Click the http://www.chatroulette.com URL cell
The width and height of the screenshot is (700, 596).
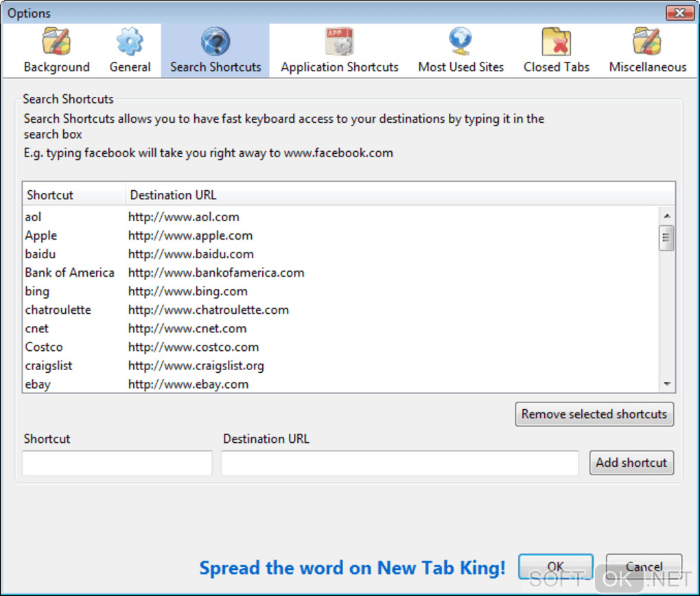pos(209,310)
